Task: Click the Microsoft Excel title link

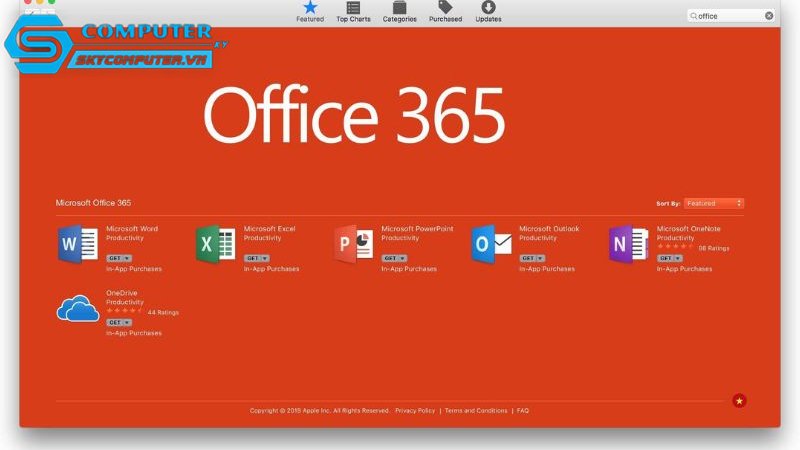Action: click(x=269, y=229)
